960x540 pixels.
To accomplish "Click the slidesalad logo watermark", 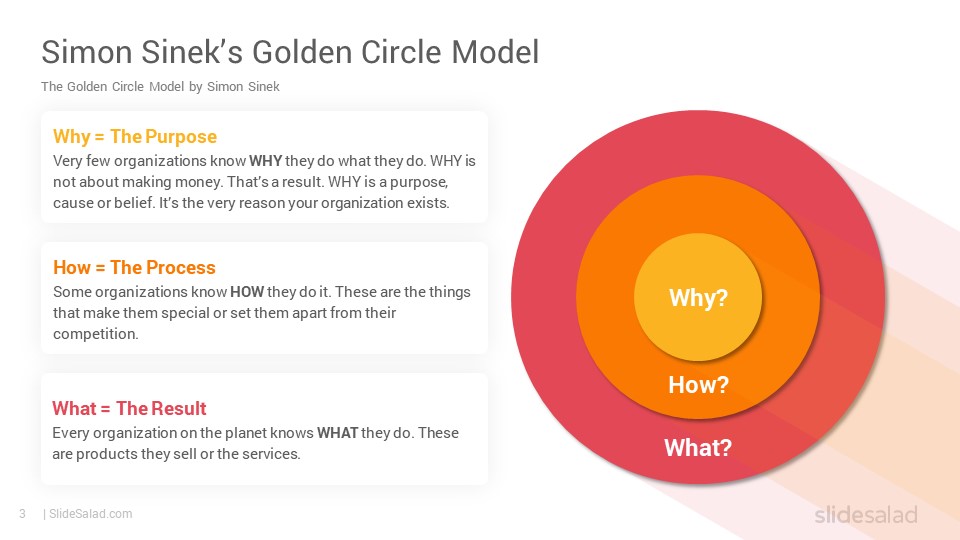I will [866, 514].
